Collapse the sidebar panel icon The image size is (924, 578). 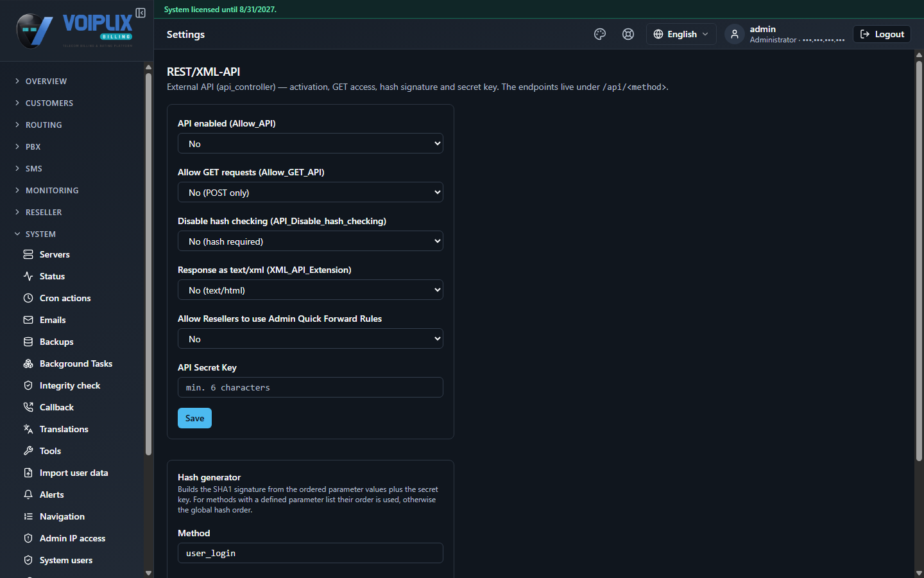pos(141,13)
